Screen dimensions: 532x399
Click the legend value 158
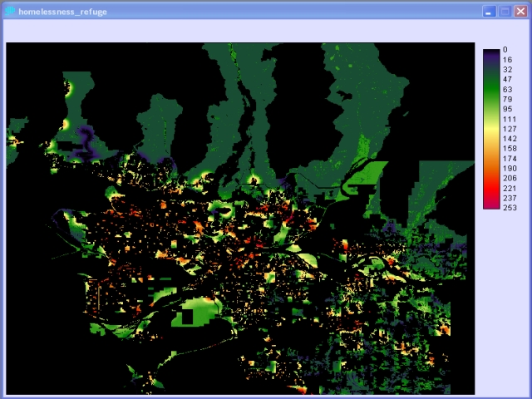point(510,149)
